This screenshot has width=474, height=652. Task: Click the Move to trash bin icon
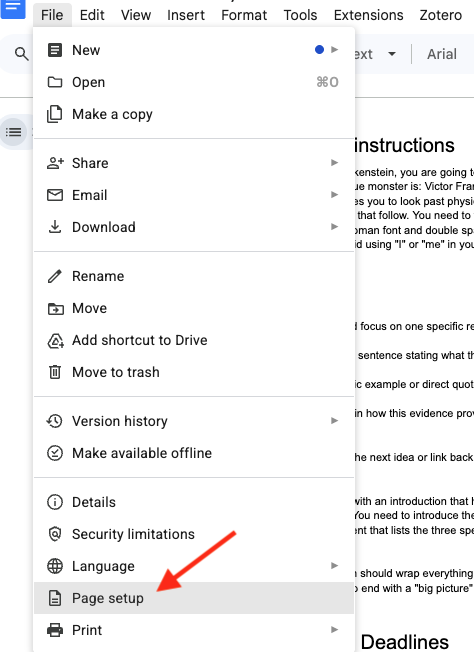55,372
